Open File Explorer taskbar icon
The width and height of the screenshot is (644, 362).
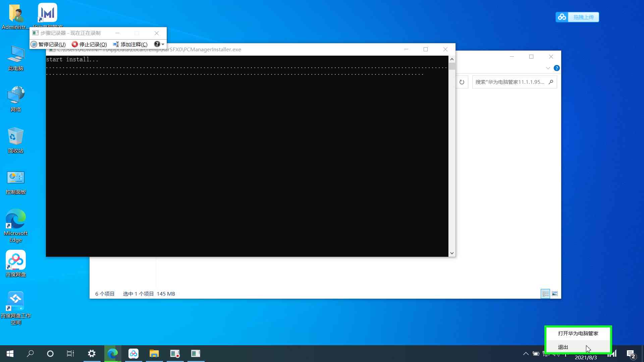click(154, 353)
